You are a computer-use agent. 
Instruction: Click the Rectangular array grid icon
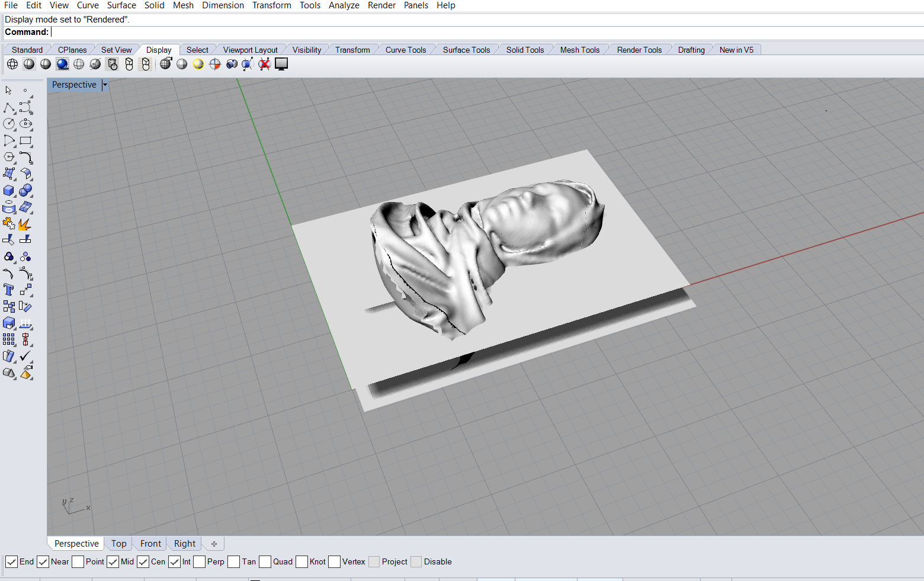pos(9,339)
